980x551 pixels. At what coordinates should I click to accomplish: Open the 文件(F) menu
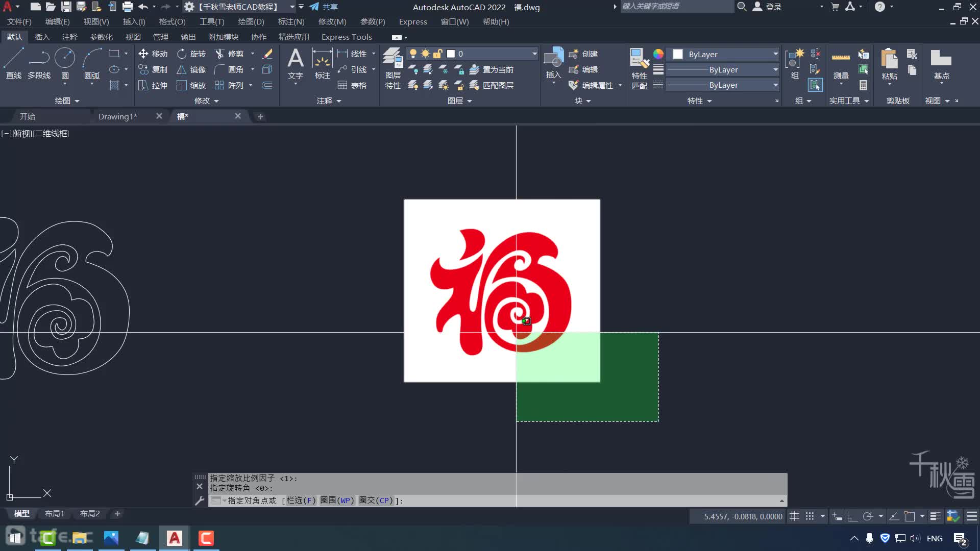tap(19, 21)
